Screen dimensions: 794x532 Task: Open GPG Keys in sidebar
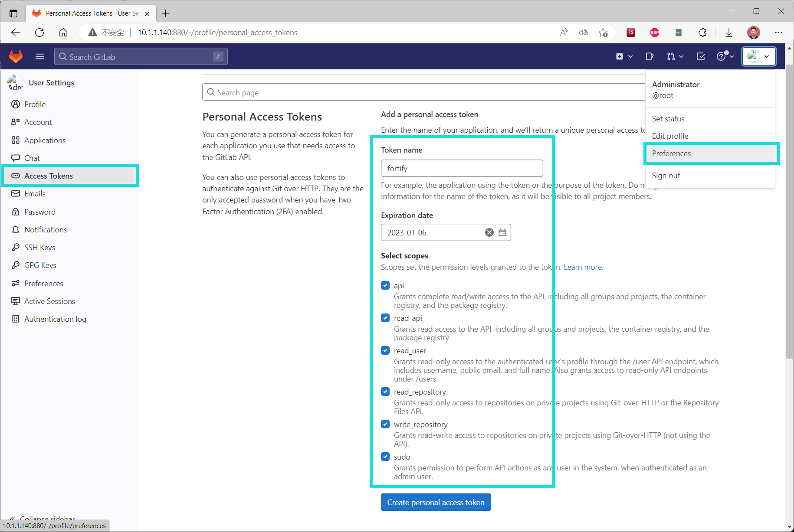tap(69, 265)
